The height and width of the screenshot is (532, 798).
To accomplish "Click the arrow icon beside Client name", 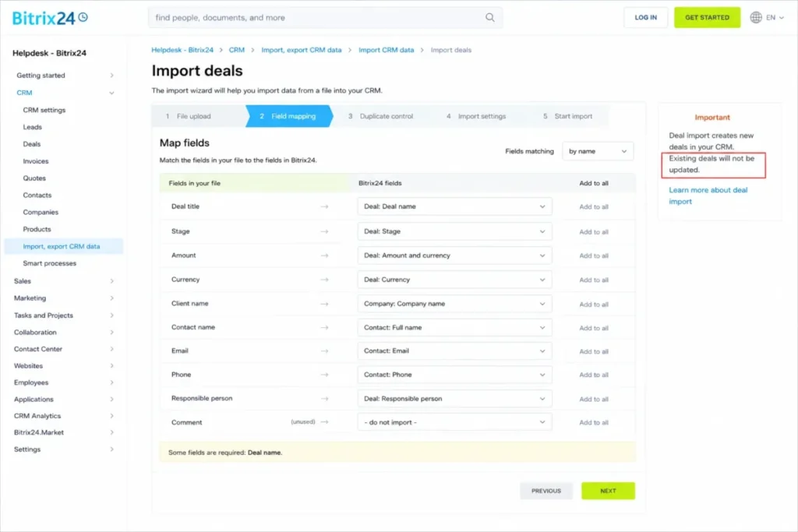I will click(x=324, y=304).
